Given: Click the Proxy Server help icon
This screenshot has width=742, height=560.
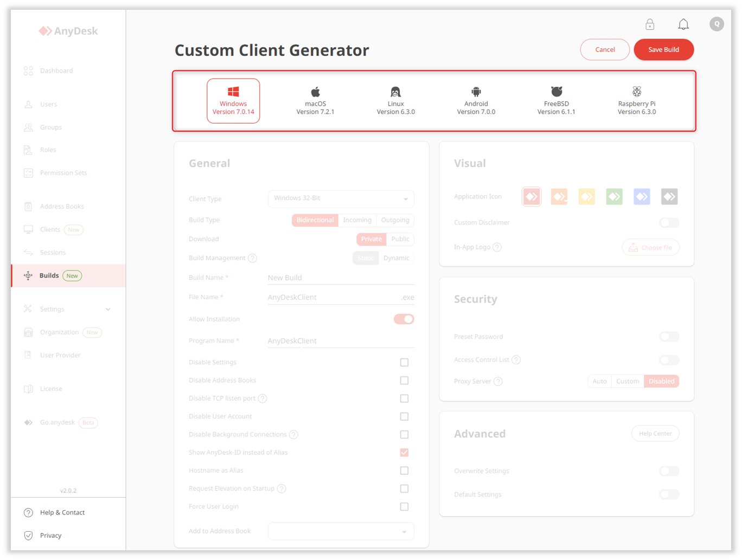Looking at the screenshot, I should click(x=498, y=381).
